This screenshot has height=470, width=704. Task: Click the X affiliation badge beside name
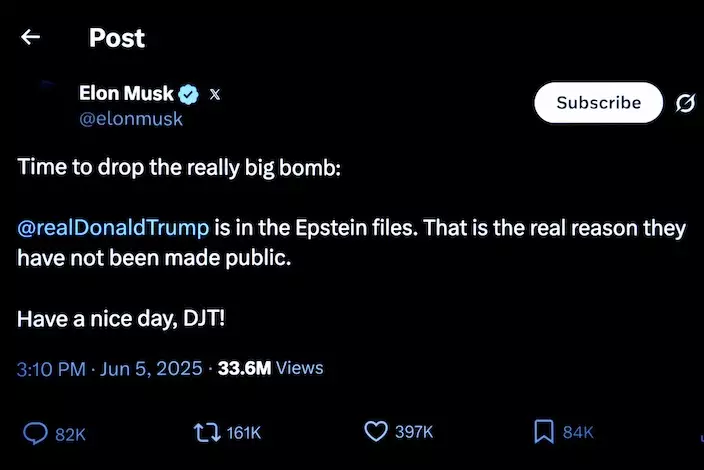pyautogui.click(x=215, y=95)
